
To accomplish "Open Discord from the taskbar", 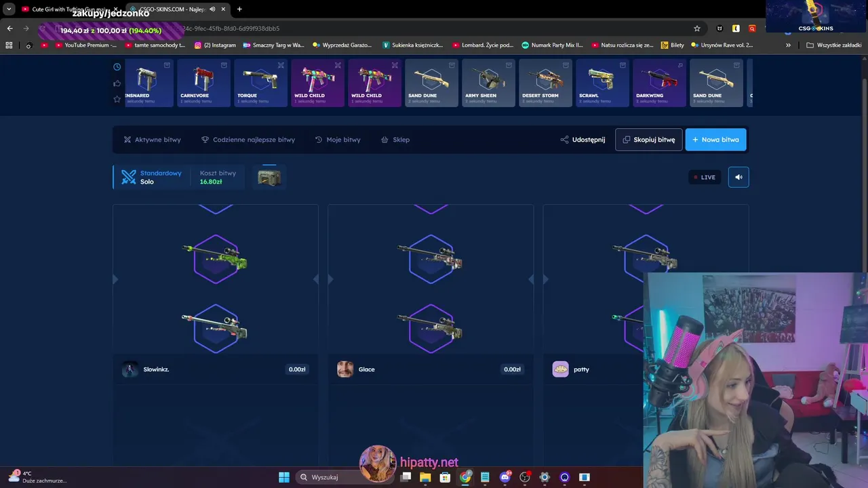I will (x=505, y=477).
